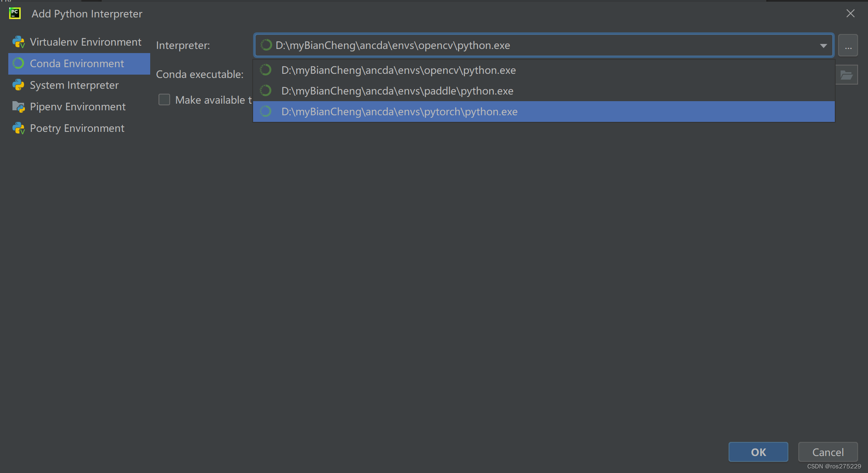The image size is (868, 473).
Task: Open the folder browser for Conda executable
Action: point(847,74)
